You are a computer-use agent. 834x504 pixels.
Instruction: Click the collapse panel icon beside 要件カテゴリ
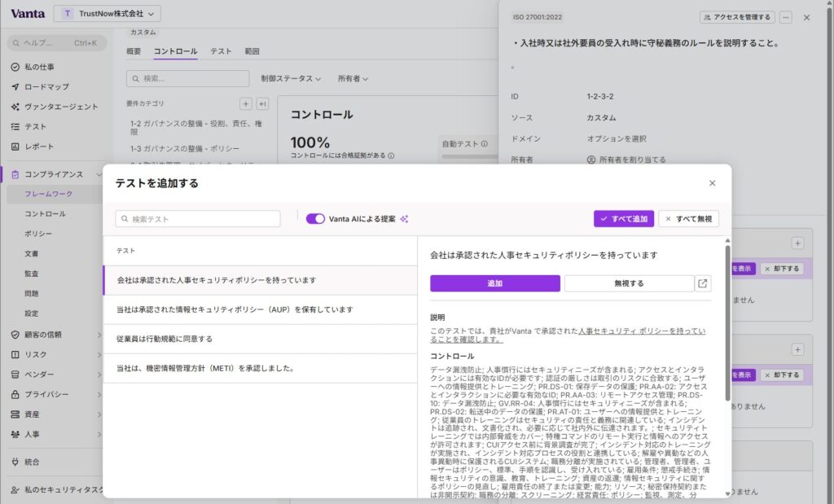point(262,103)
